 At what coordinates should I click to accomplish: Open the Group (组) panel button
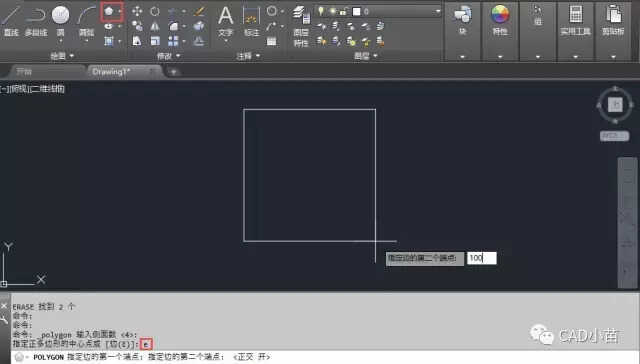tap(538, 16)
